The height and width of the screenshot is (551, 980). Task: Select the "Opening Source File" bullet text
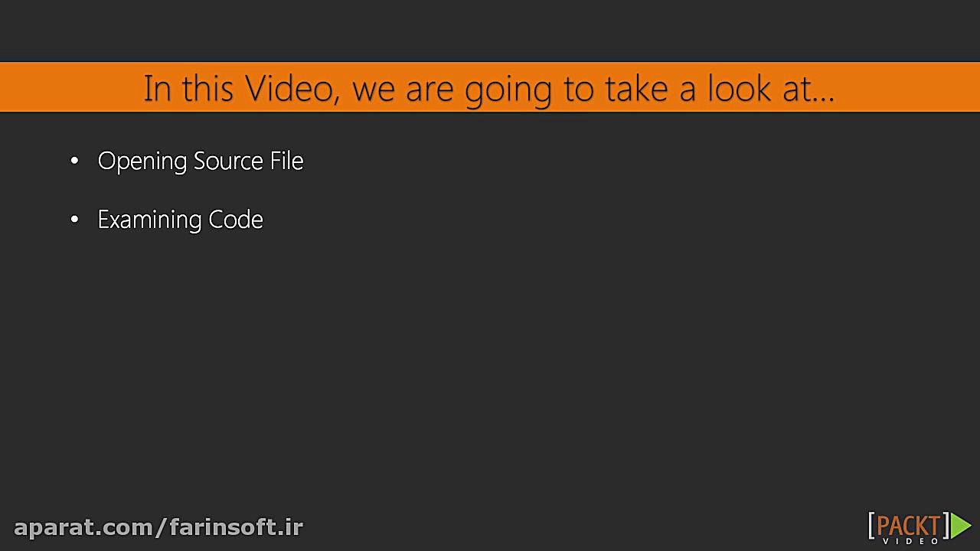pyautogui.click(x=201, y=161)
